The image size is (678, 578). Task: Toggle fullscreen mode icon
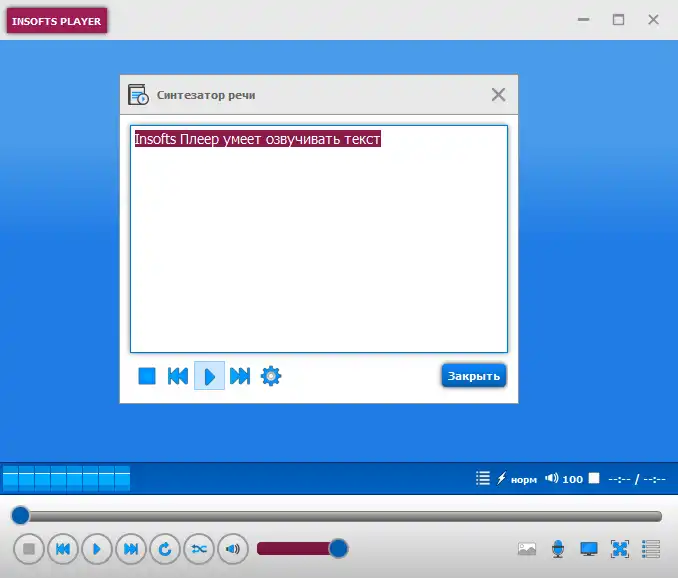pyautogui.click(x=620, y=549)
